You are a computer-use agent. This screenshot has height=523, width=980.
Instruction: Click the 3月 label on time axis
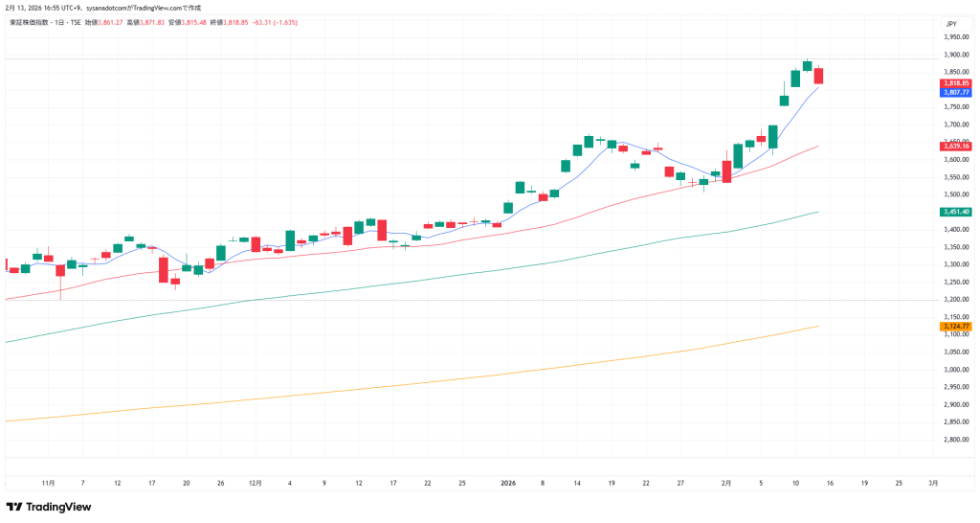933,484
